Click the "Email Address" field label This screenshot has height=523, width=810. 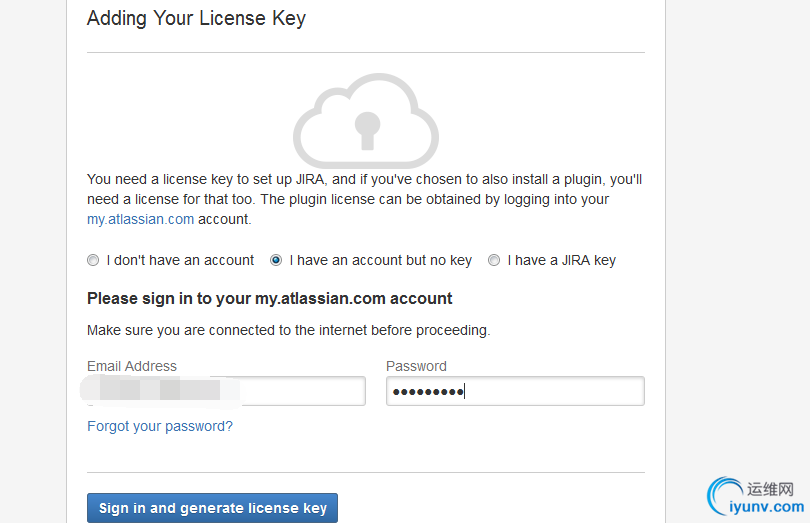(132, 366)
